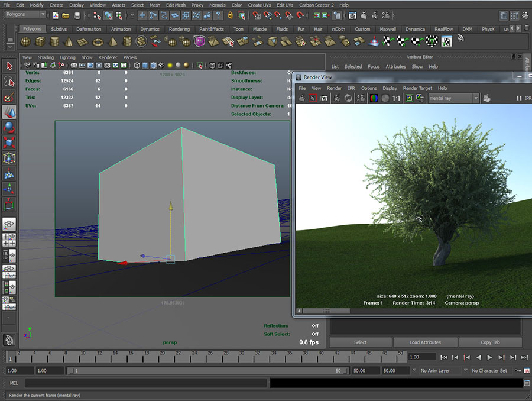Viewport: 532px width, 401px height.
Task: Click the Copy Tab button
Action: (490, 342)
